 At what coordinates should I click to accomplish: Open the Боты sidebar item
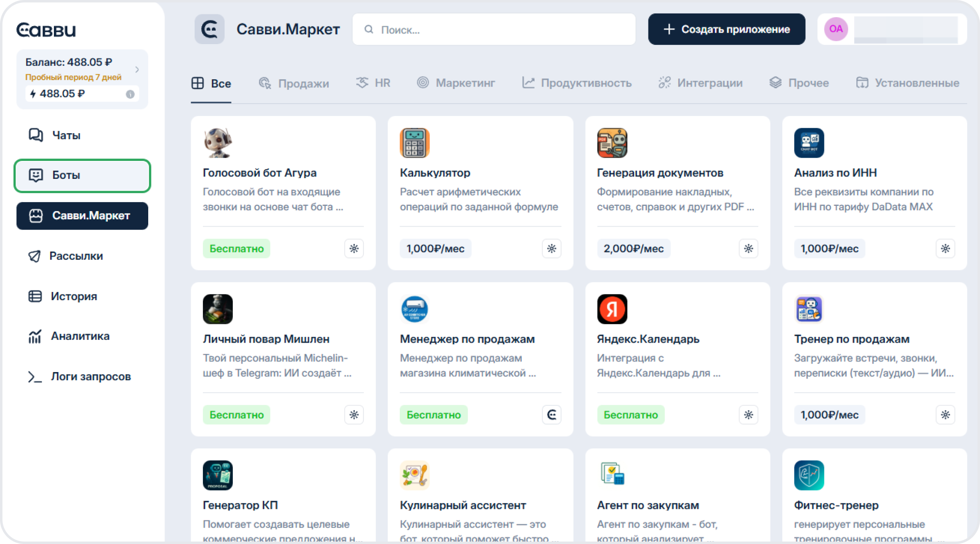(82, 175)
